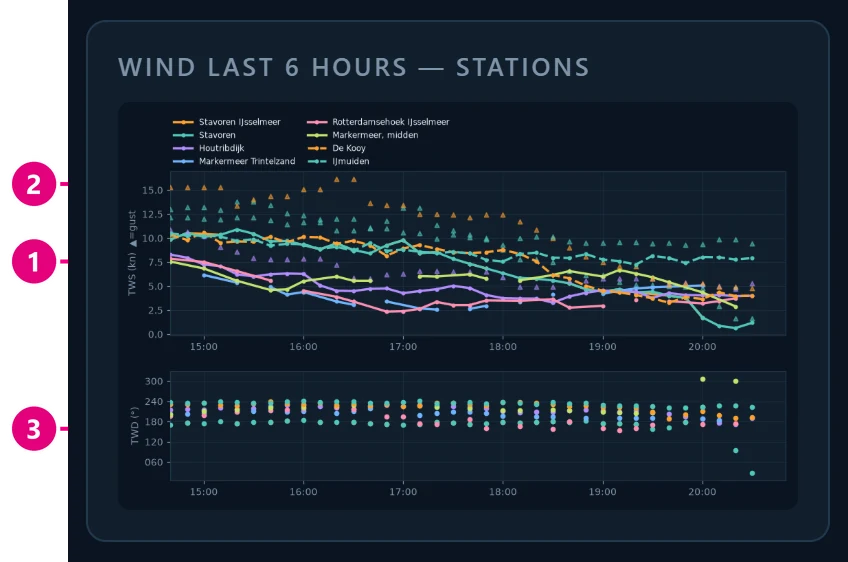Click the "TWS (kn) ▲=gust" axis label
This screenshot has height=562, width=848.
pyautogui.click(x=132, y=253)
